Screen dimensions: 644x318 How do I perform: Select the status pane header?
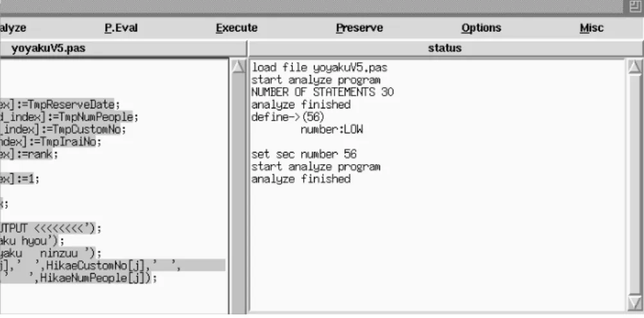(445, 49)
